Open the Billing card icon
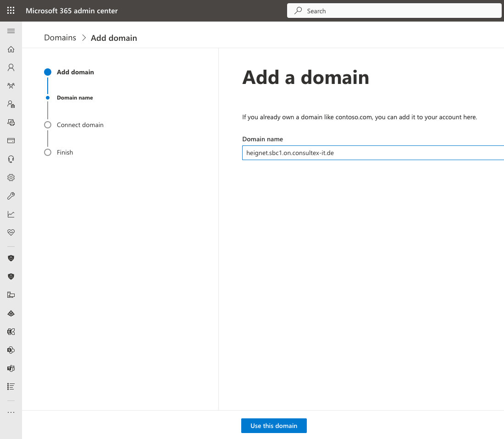The image size is (504, 439). click(x=11, y=140)
